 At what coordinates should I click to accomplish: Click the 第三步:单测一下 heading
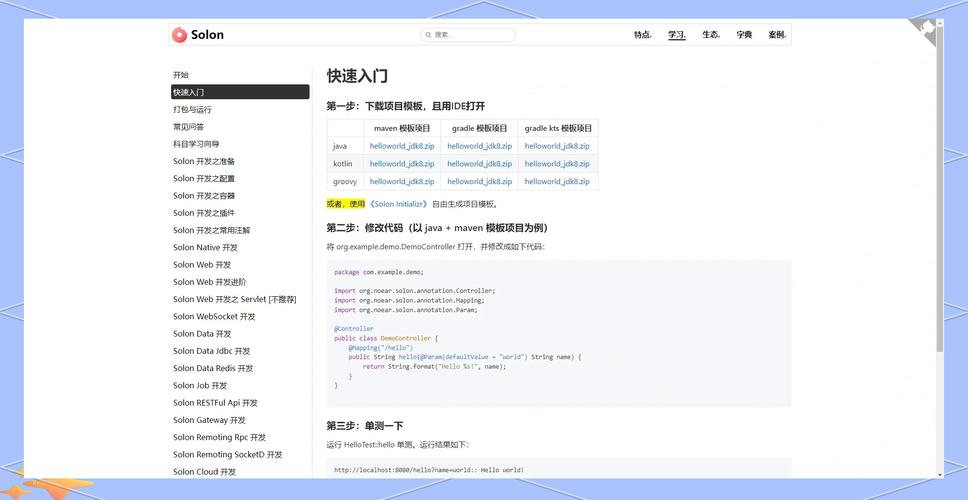pos(365,426)
